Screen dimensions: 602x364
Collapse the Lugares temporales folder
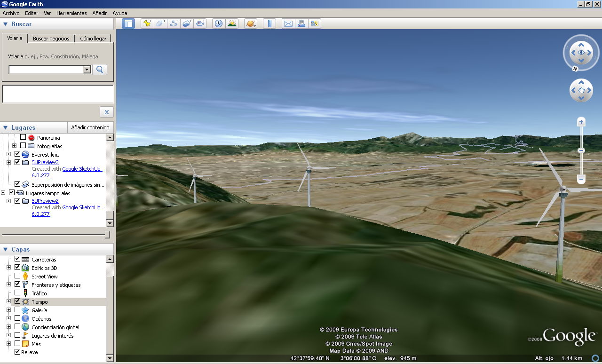click(x=4, y=192)
